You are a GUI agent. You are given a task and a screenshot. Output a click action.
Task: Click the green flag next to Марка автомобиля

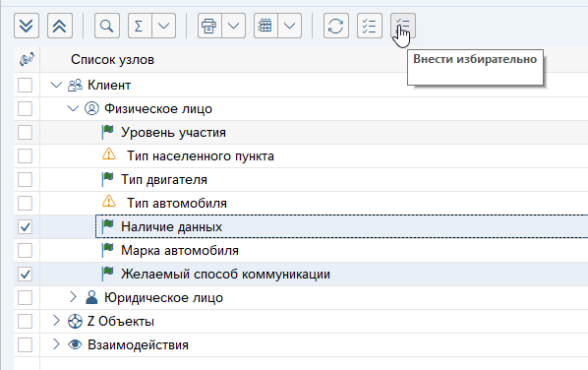pos(107,250)
